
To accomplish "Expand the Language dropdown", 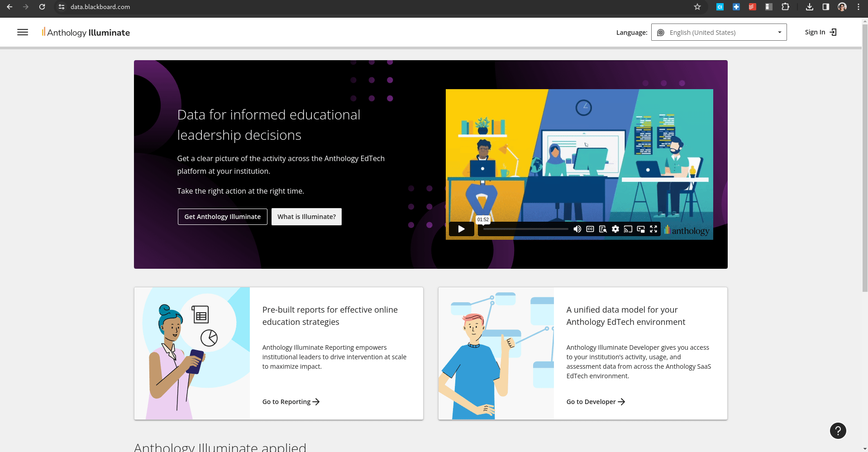I will click(x=719, y=32).
